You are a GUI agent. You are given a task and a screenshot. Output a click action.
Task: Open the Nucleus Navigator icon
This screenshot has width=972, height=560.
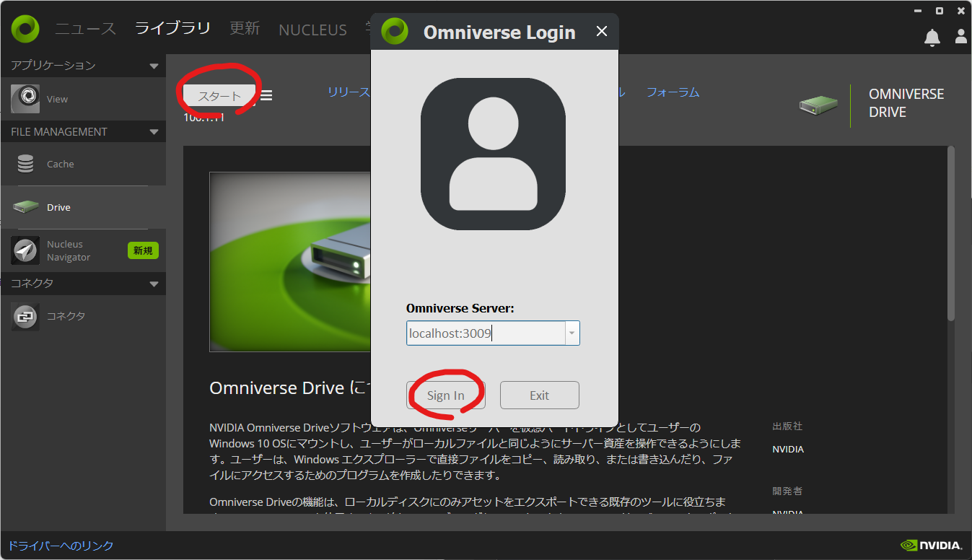pos(25,250)
